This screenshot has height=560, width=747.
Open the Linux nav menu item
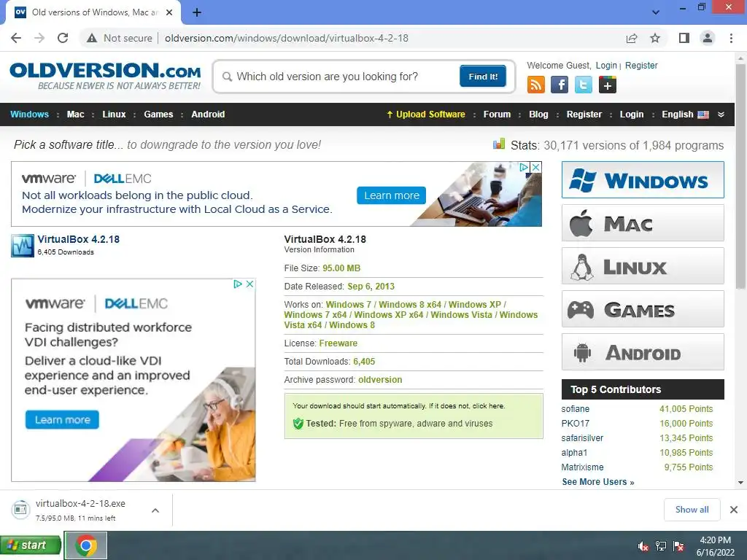pos(114,114)
